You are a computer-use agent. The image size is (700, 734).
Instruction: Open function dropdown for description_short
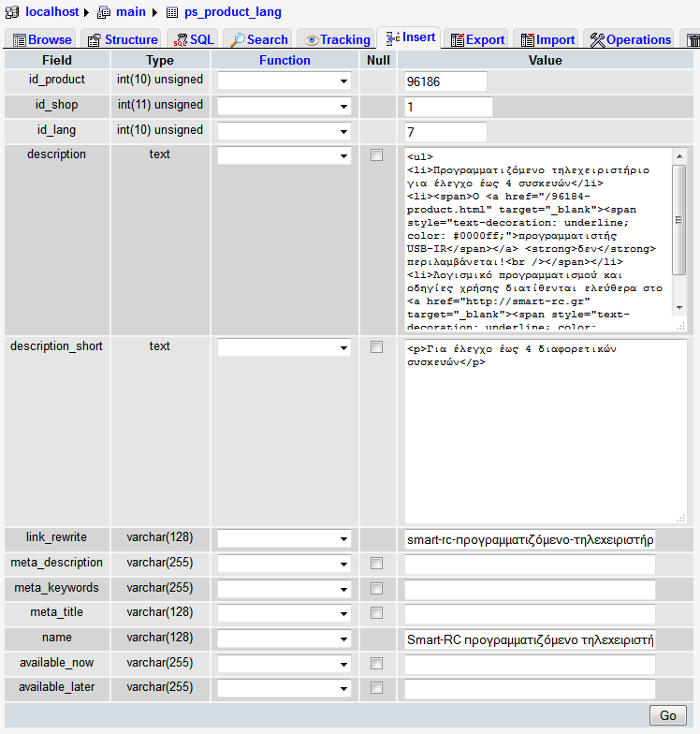pos(284,348)
